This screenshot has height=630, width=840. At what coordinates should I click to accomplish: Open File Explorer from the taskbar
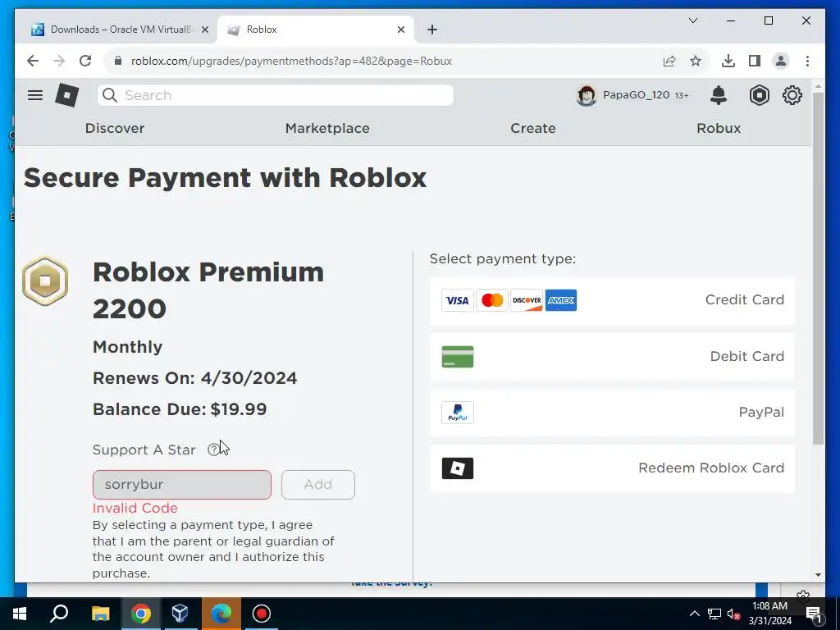point(100,614)
